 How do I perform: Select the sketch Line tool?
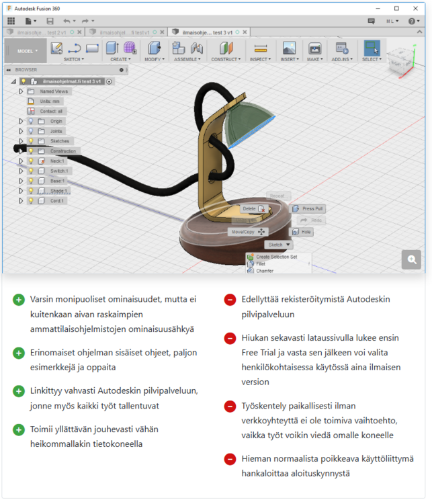(75, 48)
